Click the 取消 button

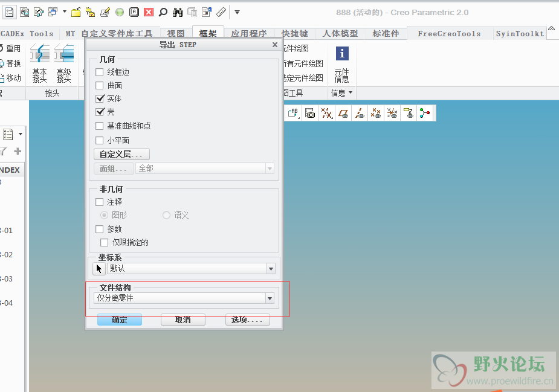point(183,320)
